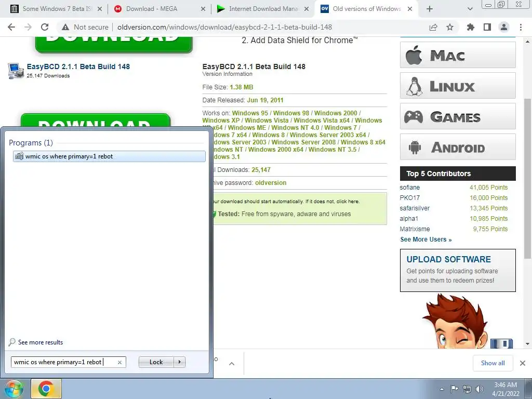The width and height of the screenshot is (532, 399).
Task: Click the Windows NT 3.5 link
Action: [332, 149]
